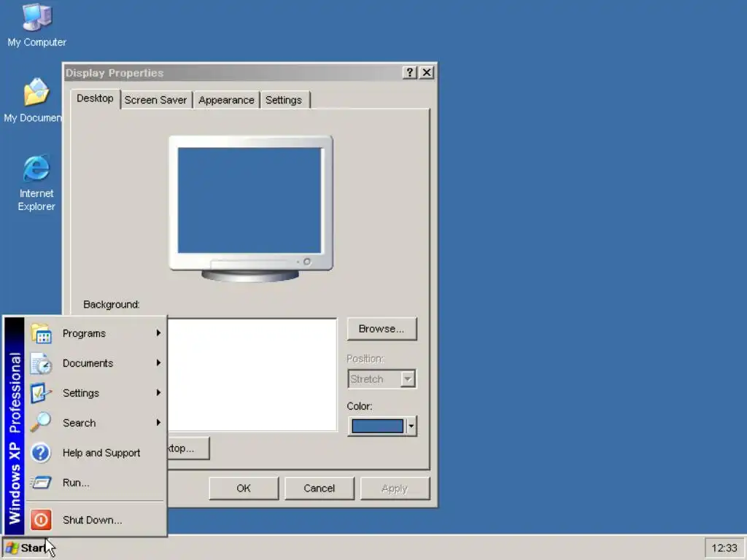The width and height of the screenshot is (747, 560).
Task: Click the 12:33 taskbar clock
Action: click(x=724, y=548)
